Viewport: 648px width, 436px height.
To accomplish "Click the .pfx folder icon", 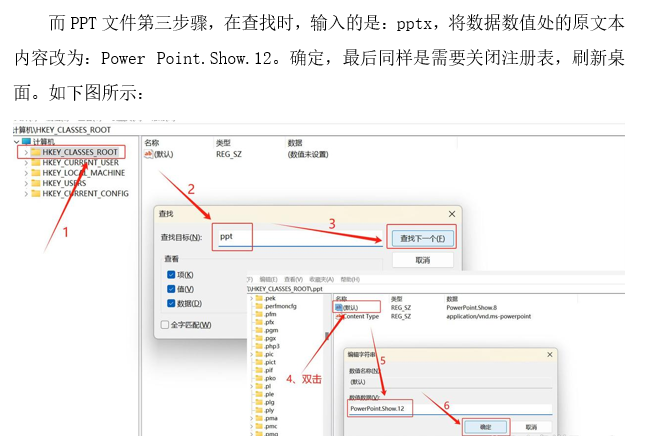I will pyautogui.click(x=260, y=322).
